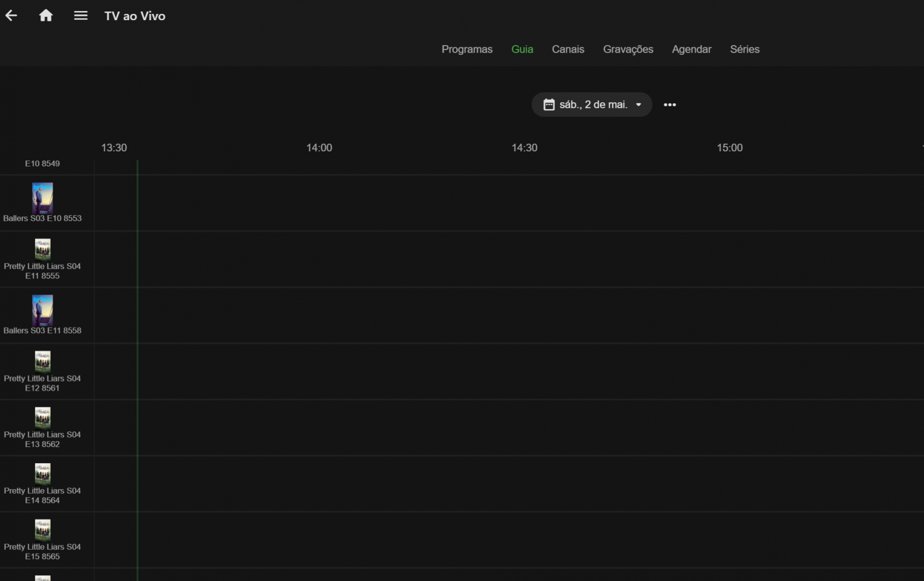
Task: Select the Ballers S03 E10 8553 channel label
Action: 42,218
